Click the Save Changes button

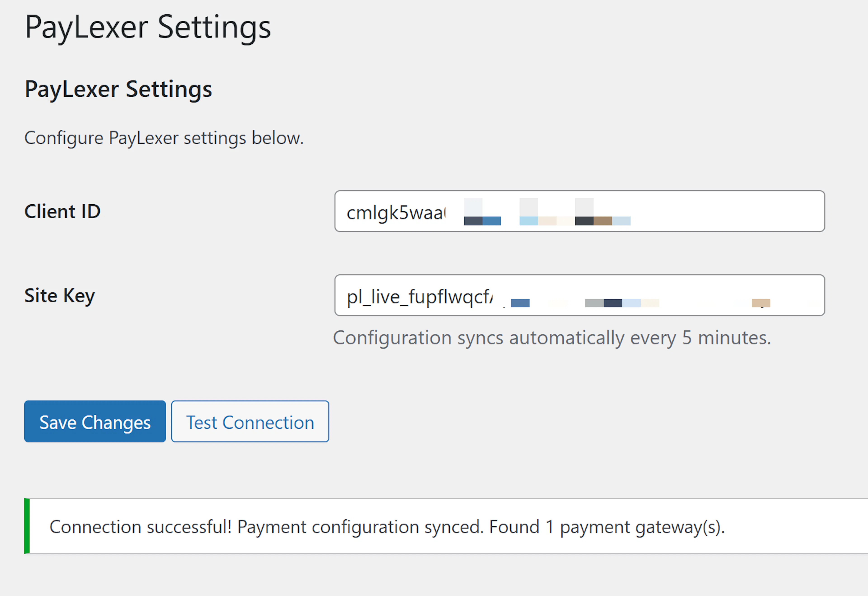click(95, 422)
